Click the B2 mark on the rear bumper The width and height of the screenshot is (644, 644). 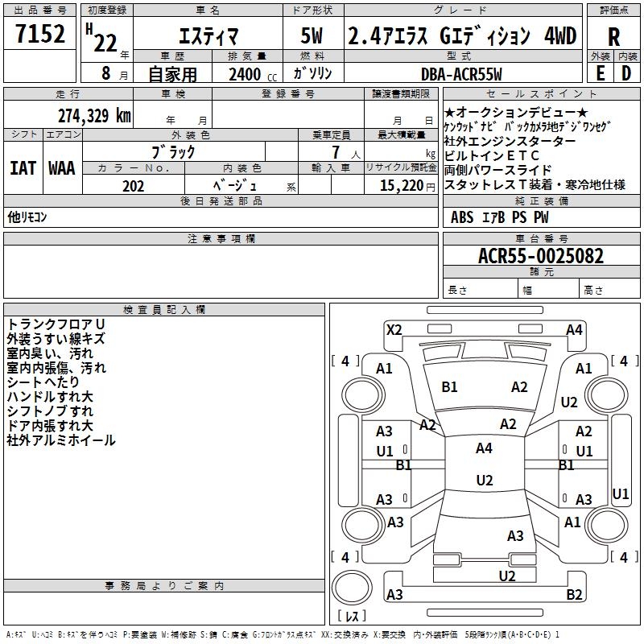click(574, 594)
